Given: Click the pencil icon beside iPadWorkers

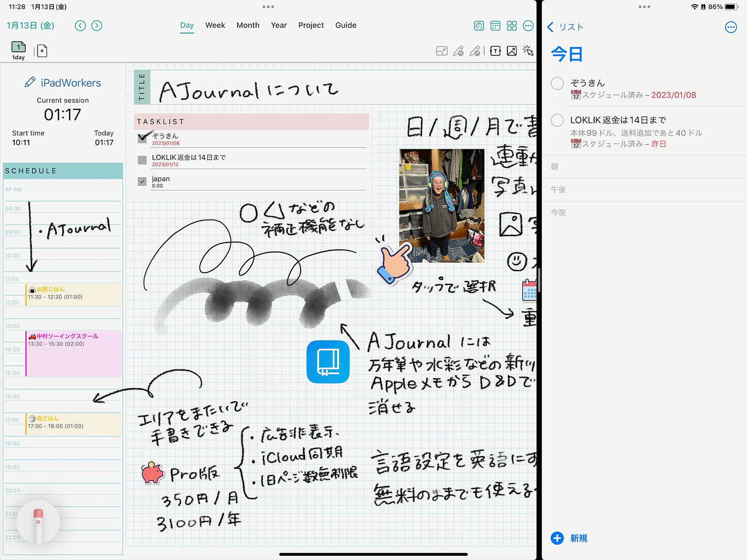Looking at the screenshot, I should [29, 82].
